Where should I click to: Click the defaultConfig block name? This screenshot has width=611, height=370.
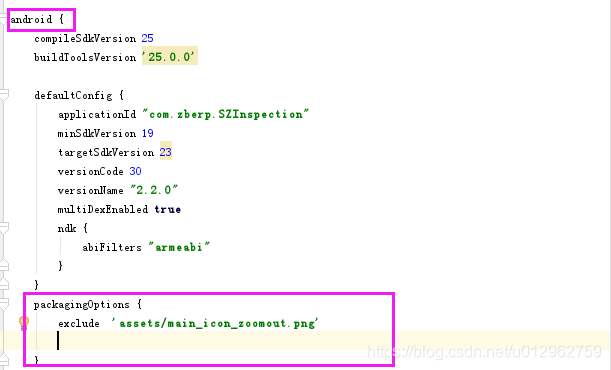tap(73, 95)
